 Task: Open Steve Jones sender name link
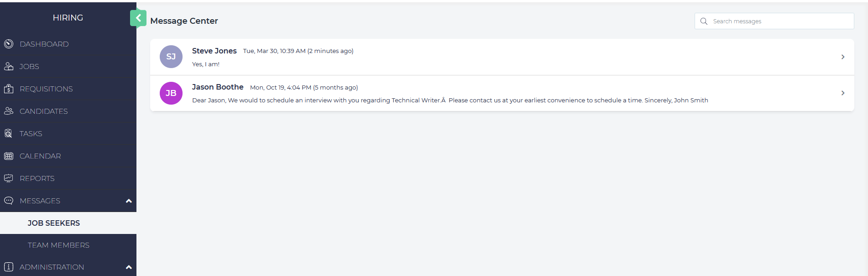[x=214, y=51]
